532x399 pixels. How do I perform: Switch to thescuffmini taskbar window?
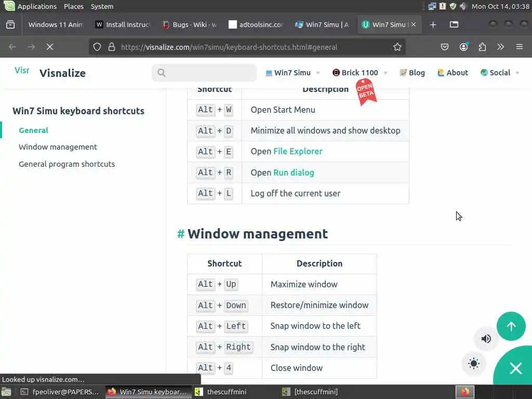[235, 392]
